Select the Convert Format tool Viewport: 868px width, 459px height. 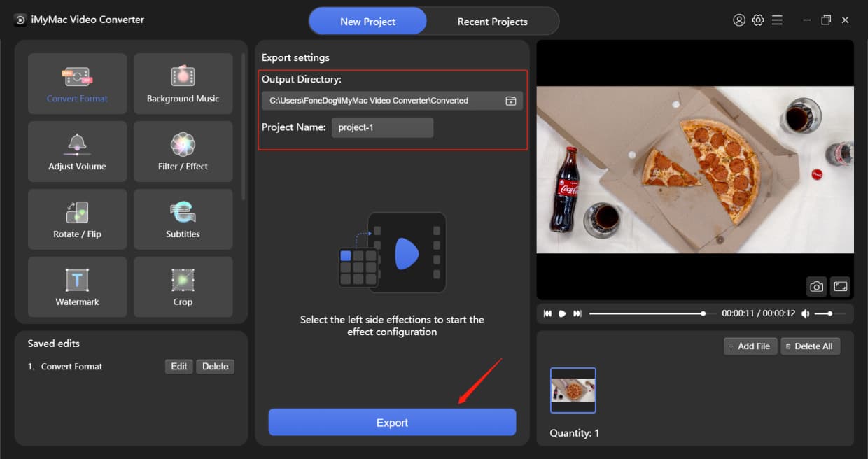77,83
